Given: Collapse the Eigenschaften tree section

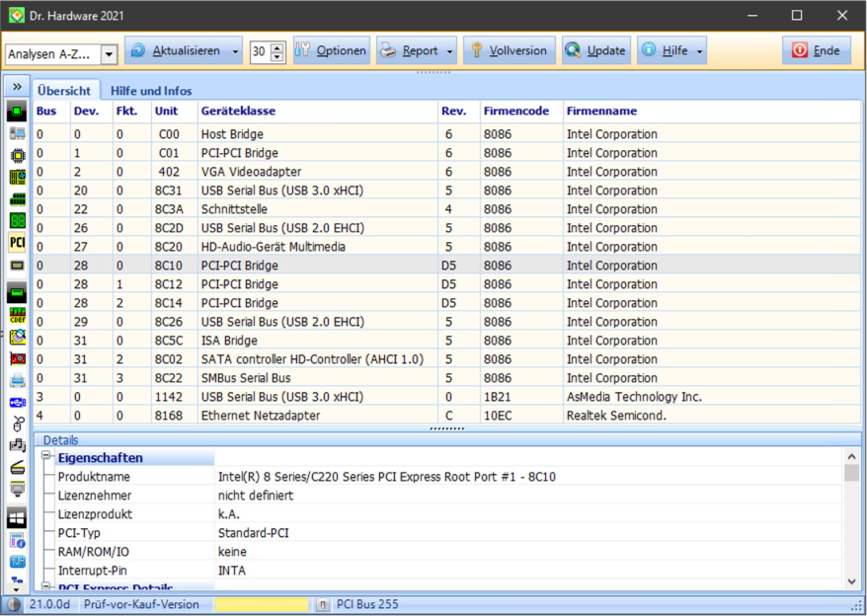Looking at the screenshot, I should pos(45,458).
